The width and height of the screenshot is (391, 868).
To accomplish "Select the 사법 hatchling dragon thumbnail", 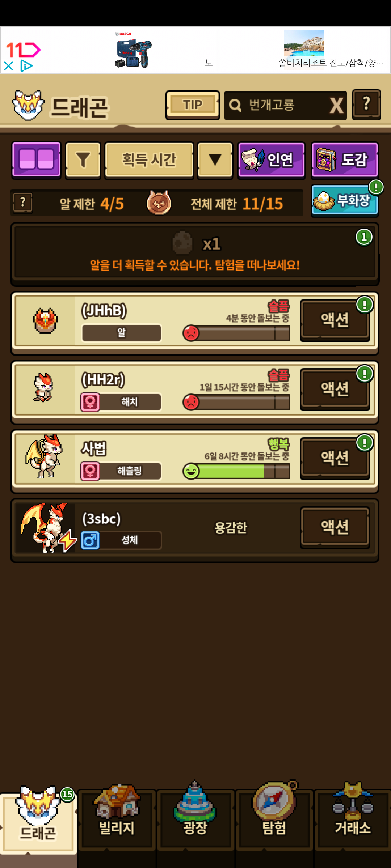I will (45, 457).
